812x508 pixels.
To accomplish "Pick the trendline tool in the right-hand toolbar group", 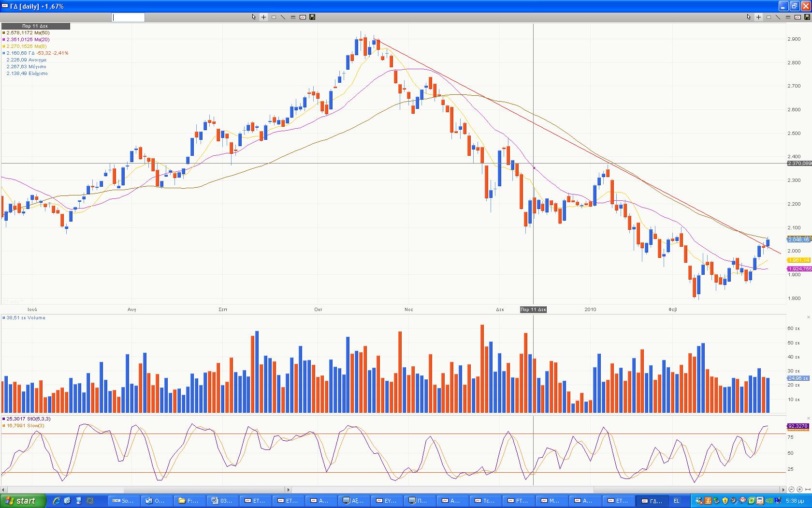I will click(x=778, y=17).
